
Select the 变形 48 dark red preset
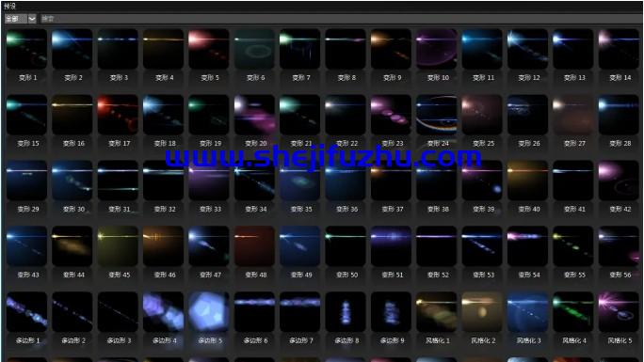pyautogui.click(x=254, y=246)
